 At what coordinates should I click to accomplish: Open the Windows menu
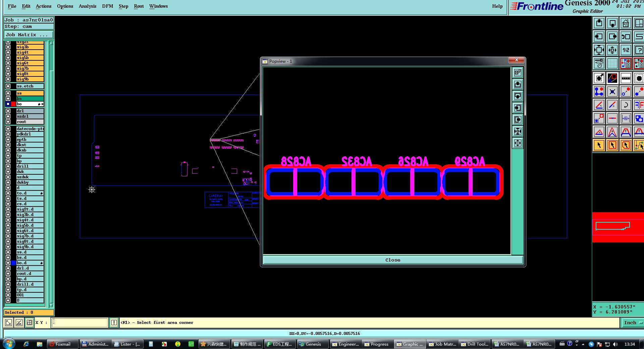pyautogui.click(x=159, y=6)
